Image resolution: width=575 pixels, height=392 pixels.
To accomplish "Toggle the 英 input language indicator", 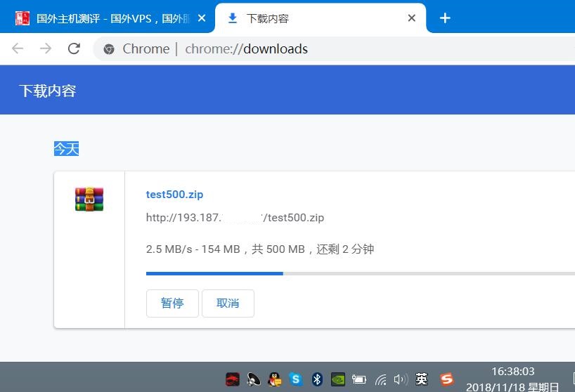I will [x=422, y=379].
